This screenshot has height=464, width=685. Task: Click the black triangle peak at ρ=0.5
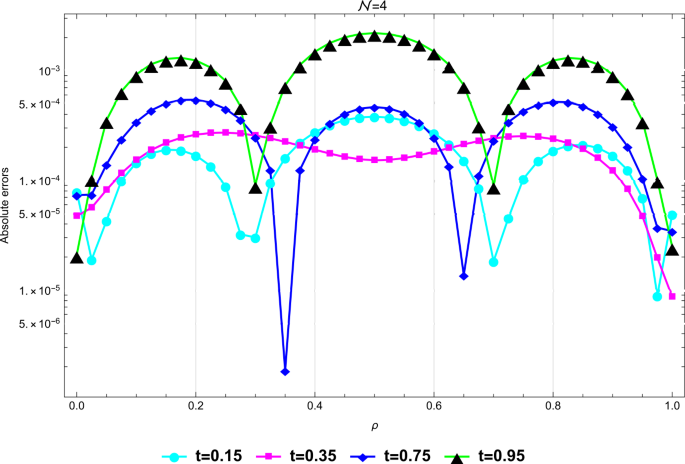click(x=374, y=36)
